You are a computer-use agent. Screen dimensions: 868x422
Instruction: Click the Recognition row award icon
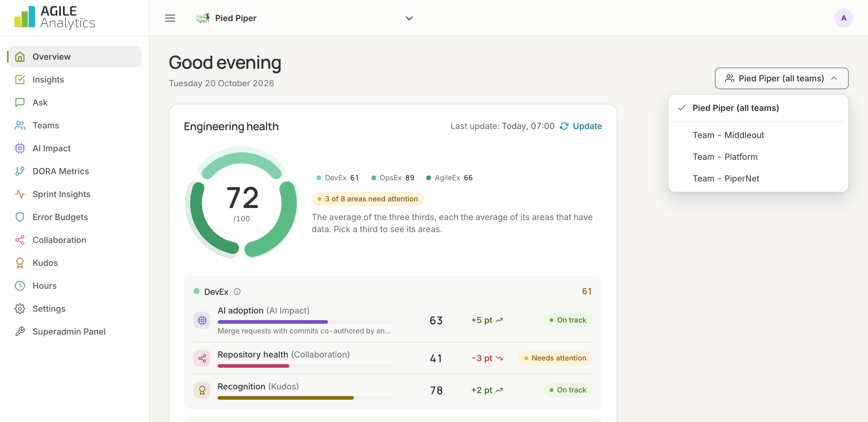pyautogui.click(x=202, y=390)
